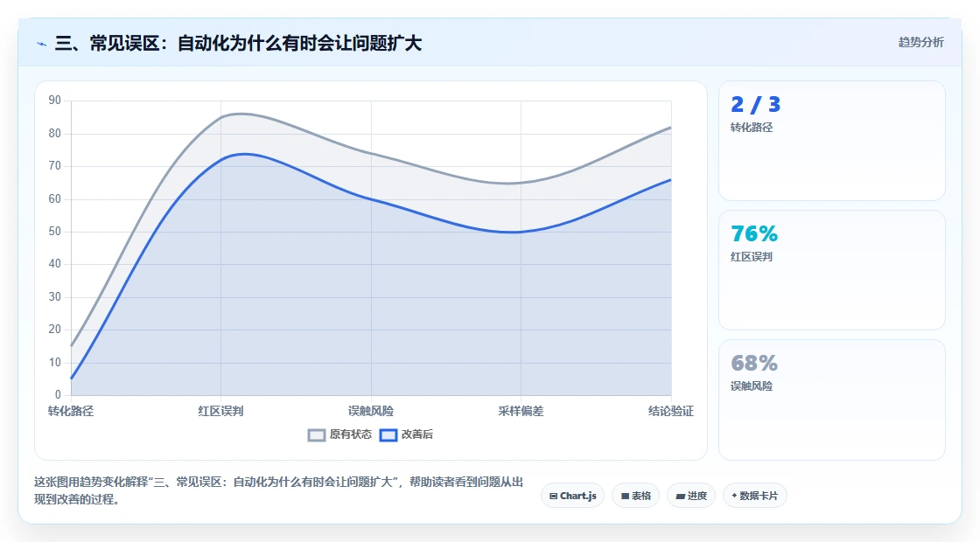The image size is (980, 542).
Task: Click the 红区误判 x-axis label
Action: coord(220,411)
